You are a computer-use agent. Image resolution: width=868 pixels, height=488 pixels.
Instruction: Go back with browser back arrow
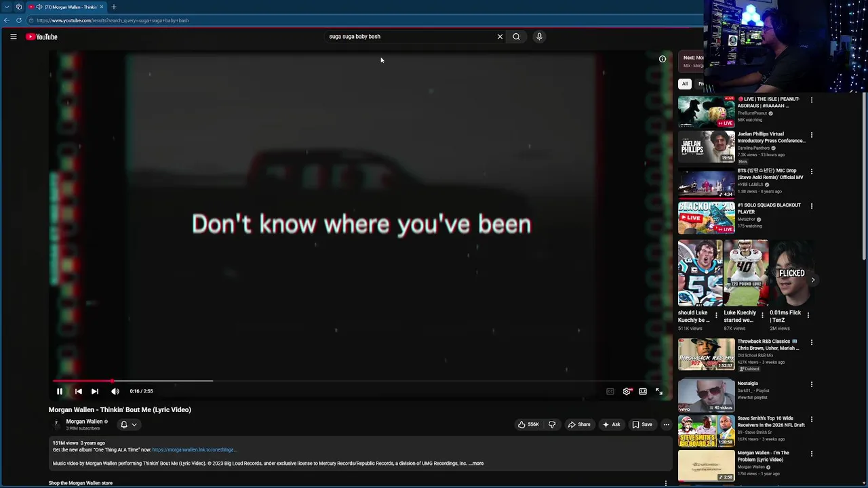click(7, 20)
